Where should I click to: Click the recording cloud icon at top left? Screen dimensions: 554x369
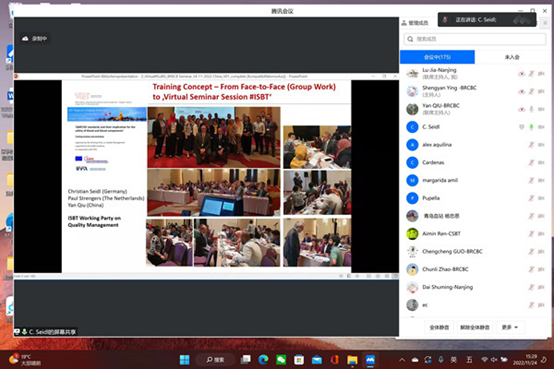click(25, 39)
